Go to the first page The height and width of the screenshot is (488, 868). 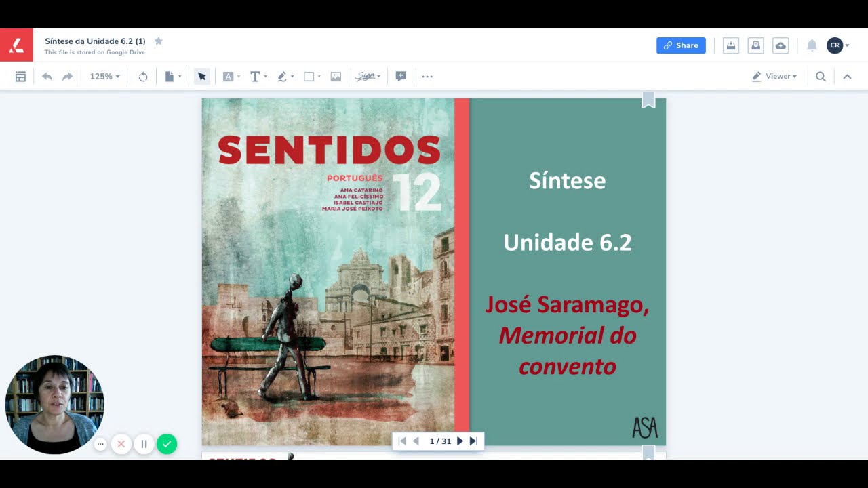coord(402,441)
